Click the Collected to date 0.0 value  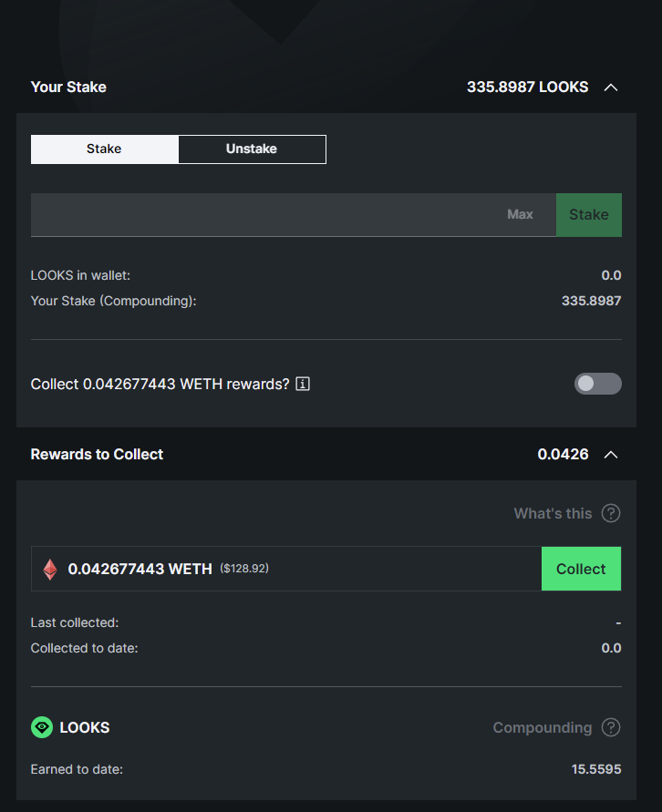[611, 648]
